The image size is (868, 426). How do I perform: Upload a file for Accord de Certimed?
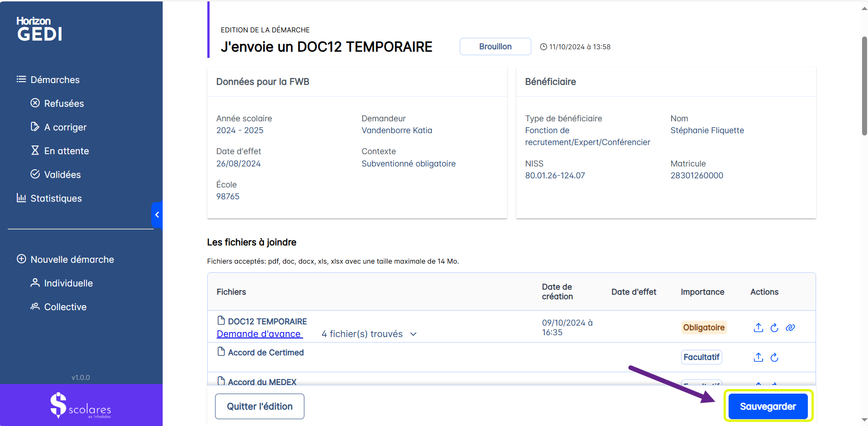(x=758, y=357)
